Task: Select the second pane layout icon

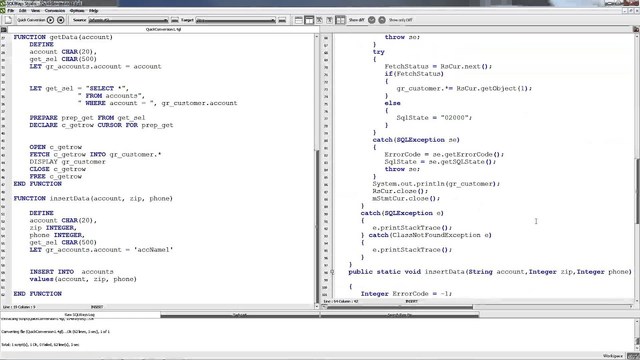Action: pyautogui.click(x=309, y=20)
